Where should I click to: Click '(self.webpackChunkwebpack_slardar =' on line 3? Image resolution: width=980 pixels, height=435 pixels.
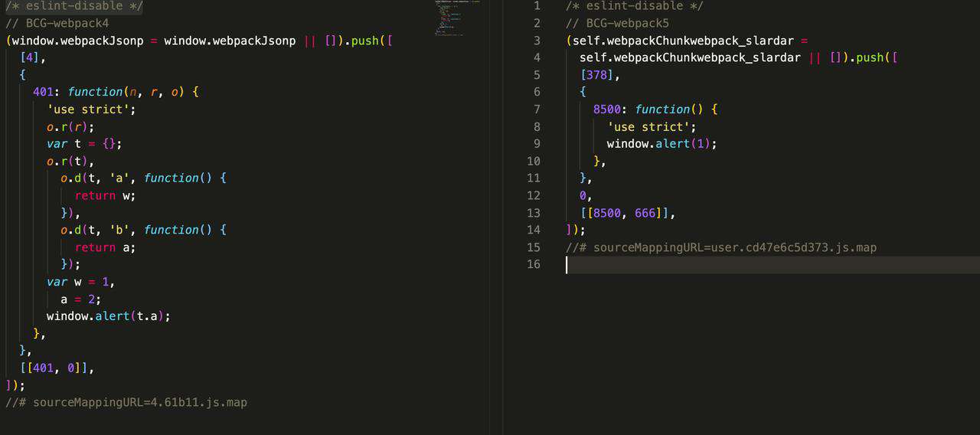(x=687, y=41)
